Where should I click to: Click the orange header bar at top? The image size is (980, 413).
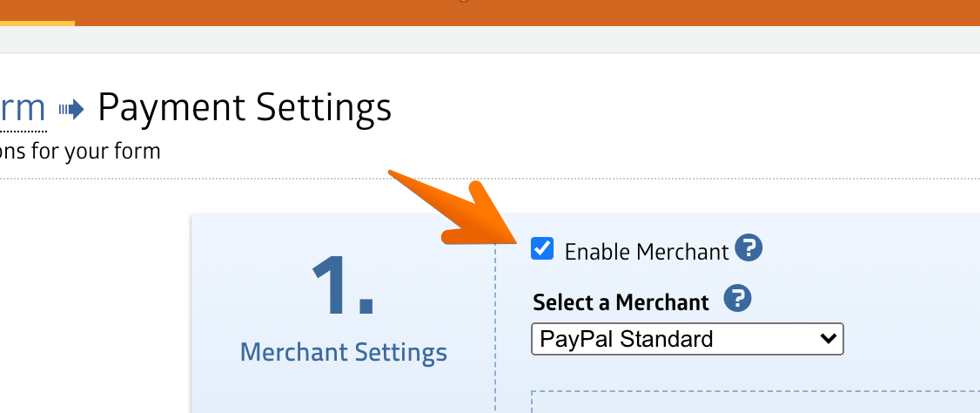point(609,12)
